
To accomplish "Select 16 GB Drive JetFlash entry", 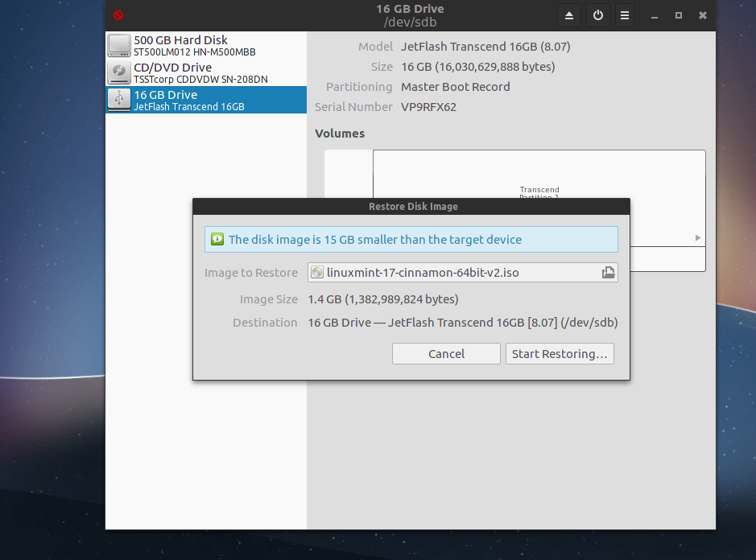I will 206,100.
